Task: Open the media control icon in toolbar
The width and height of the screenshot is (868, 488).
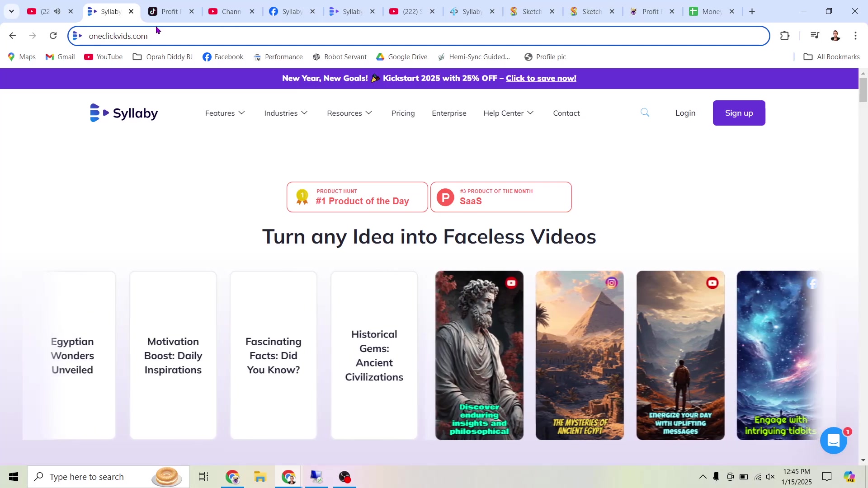Action: pos(815,36)
